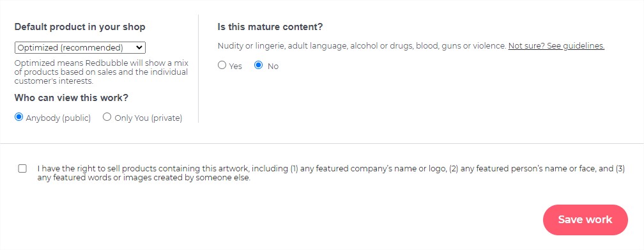Screen dimensions: 644x250
Task: Click the 'Who can view this work?' heading
Action: (72, 98)
